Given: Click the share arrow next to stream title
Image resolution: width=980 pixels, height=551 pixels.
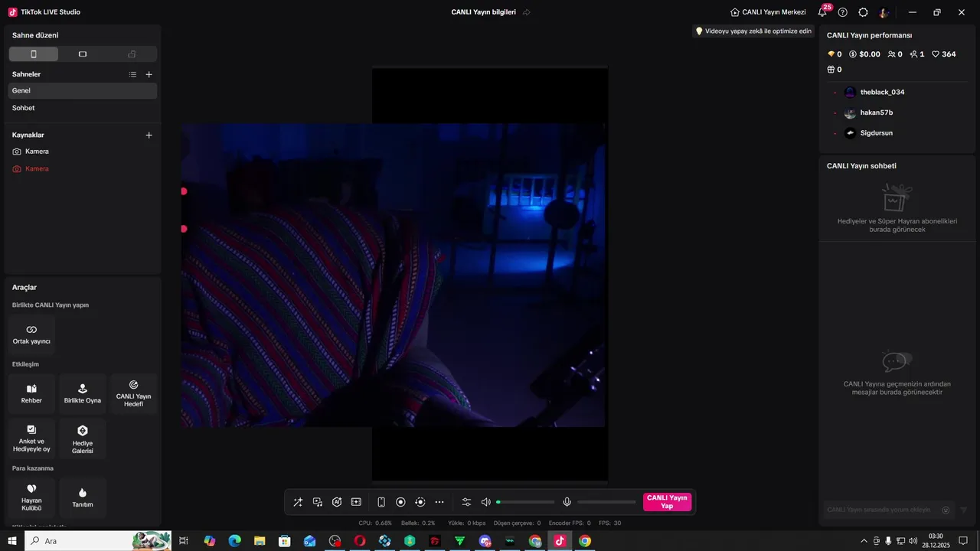Looking at the screenshot, I should 527,12.
